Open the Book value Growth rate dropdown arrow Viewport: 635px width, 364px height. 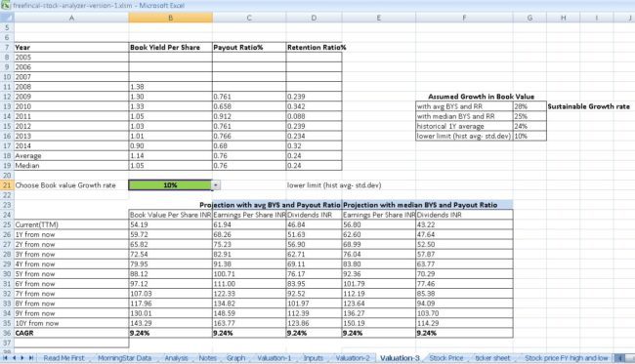click(x=216, y=185)
